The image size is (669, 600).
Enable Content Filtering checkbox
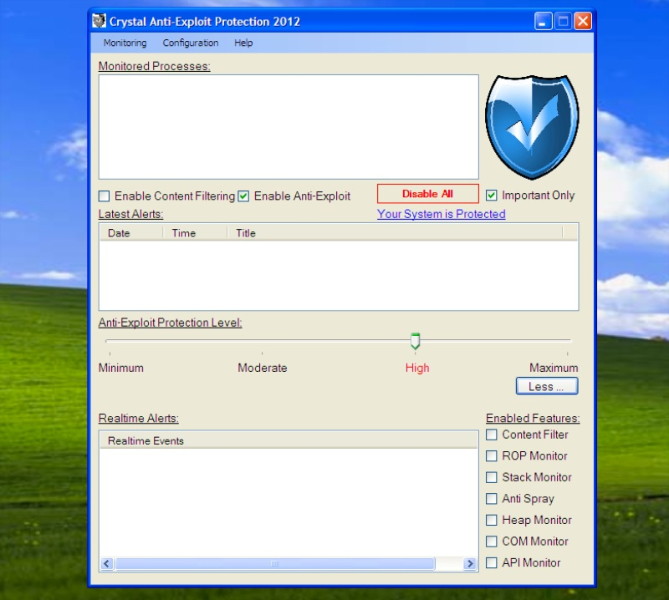coord(104,196)
